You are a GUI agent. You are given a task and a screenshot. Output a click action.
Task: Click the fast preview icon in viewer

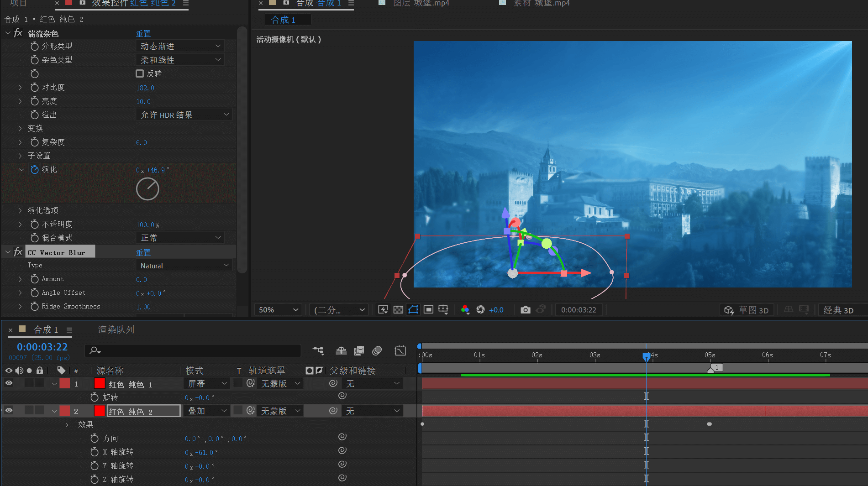click(x=383, y=310)
